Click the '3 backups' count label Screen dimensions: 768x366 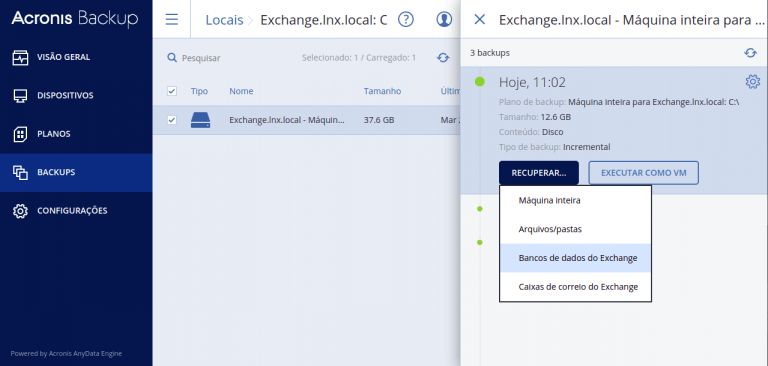click(490, 53)
